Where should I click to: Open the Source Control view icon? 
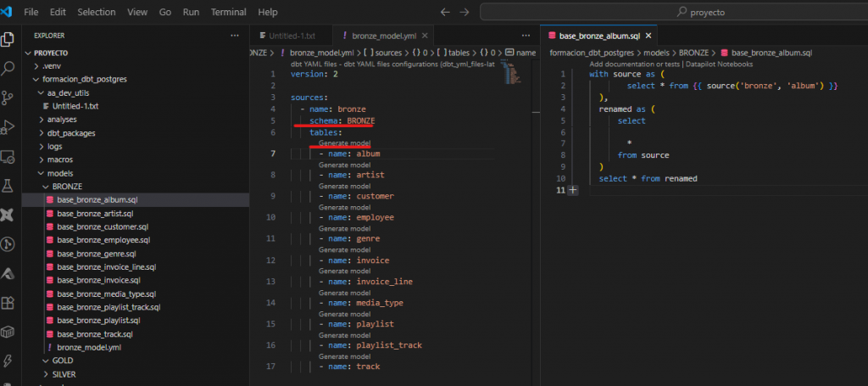point(8,98)
